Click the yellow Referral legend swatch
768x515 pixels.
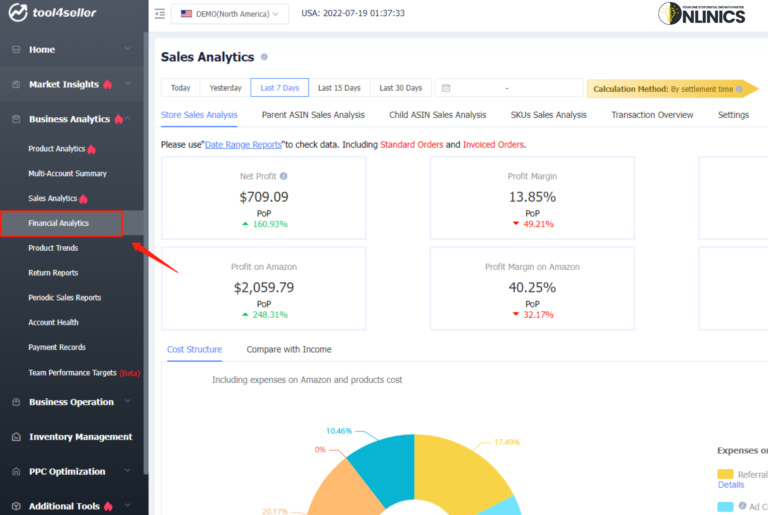[x=725, y=474]
